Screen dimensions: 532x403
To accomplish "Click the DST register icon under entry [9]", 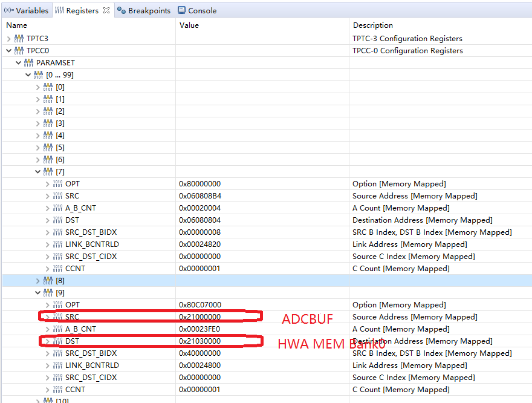I will click(x=56, y=341).
